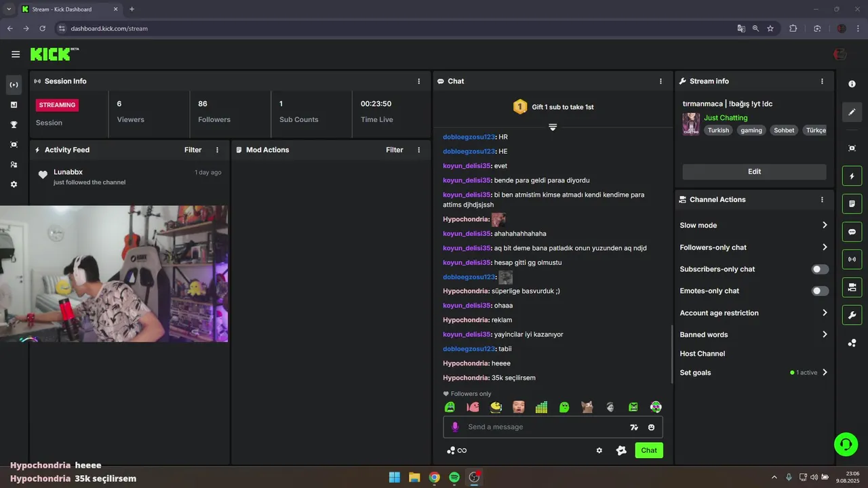Click the Kick logo
The image size is (868, 488).
54,54
